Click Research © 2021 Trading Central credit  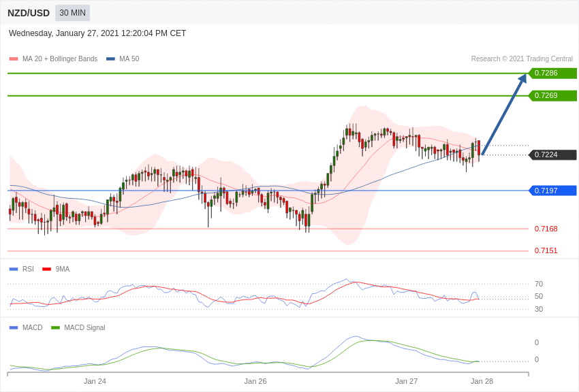point(522,59)
